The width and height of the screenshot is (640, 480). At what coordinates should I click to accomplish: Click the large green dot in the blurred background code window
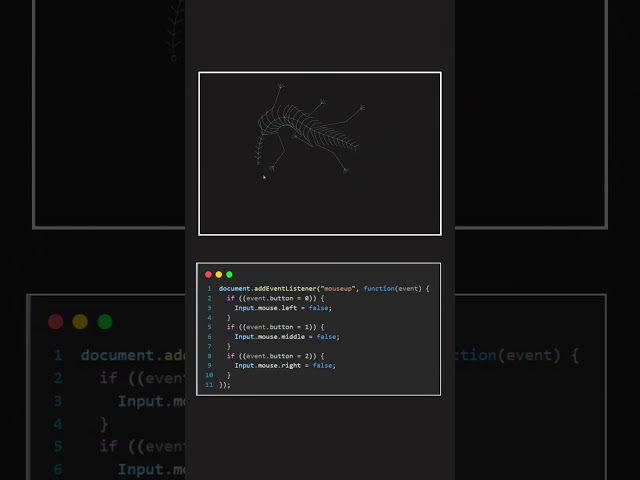point(105,322)
